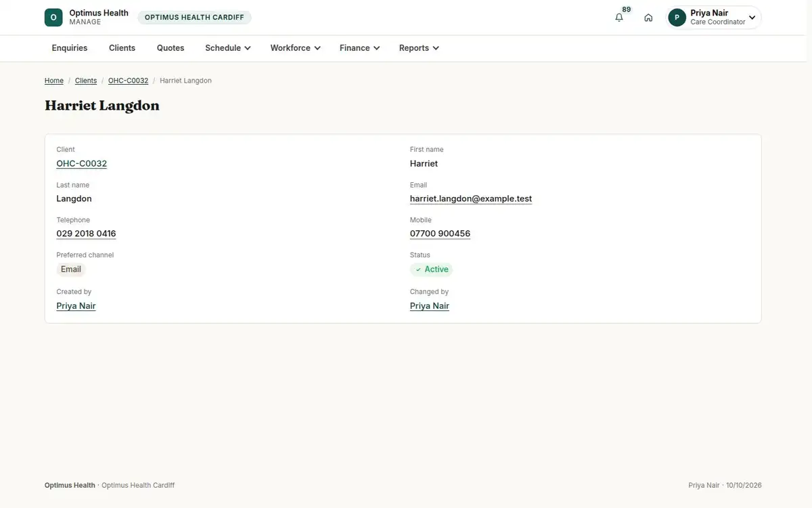812x508 pixels.
Task: Call telephone number 029 2018 0416
Action: (86, 234)
